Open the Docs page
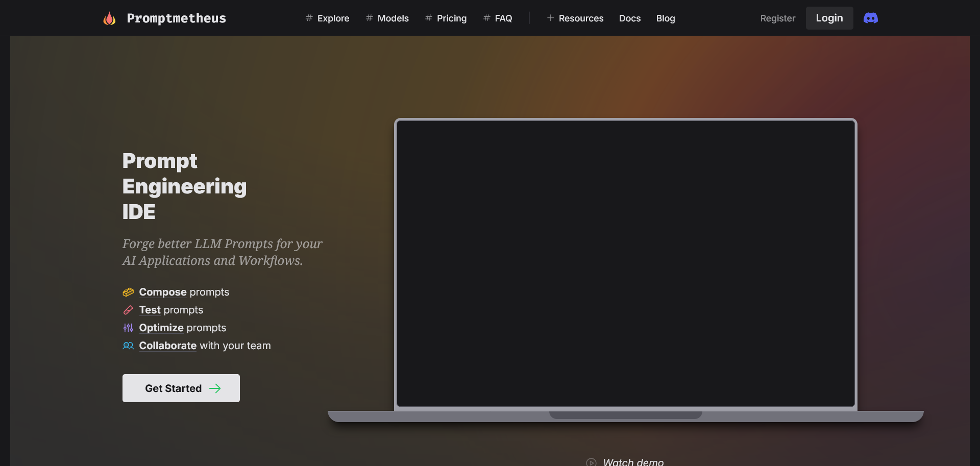The image size is (980, 466). [630, 18]
